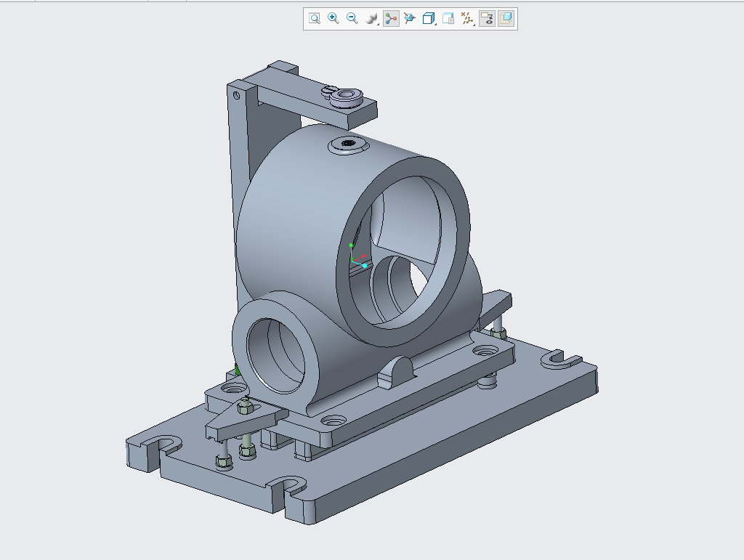
Task: Open the Display Style shaded spheres dropdown
Action: pos(372,18)
